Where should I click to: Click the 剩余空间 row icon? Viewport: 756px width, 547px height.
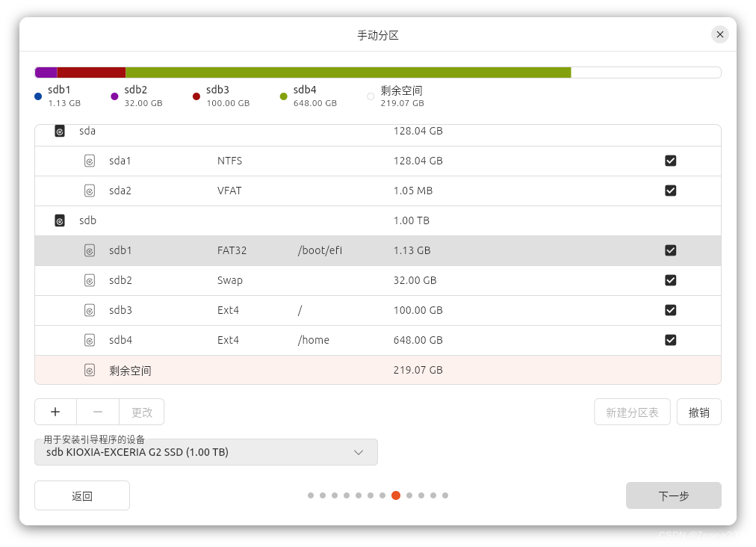pyautogui.click(x=90, y=370)
